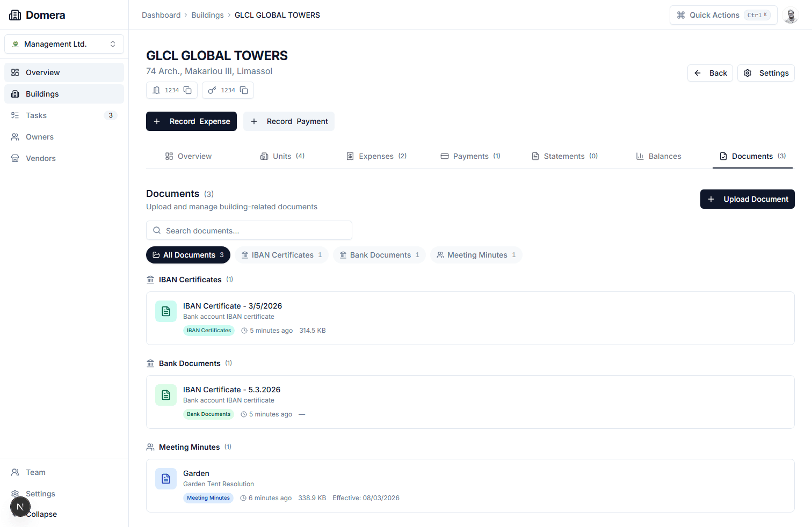Click the IBAN Certificate 3/5/2026 file icon
The width and height of the screenshot is (812, 527).
pyautogui.click(x=166, y=311)
